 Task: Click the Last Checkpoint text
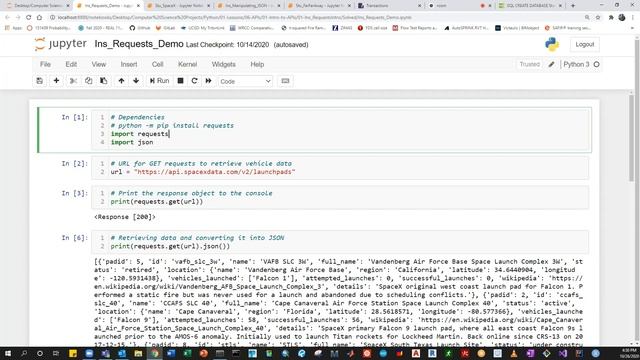point(227,45)
